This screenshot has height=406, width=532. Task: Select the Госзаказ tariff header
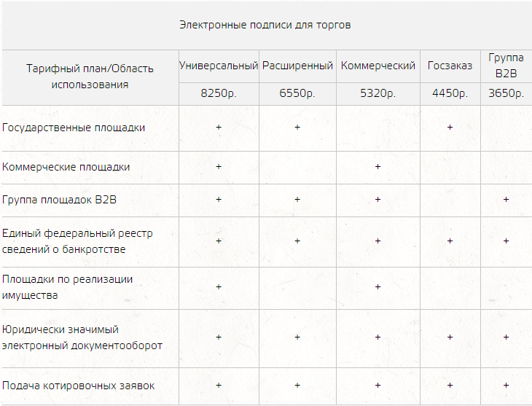(x=450, y=66)
